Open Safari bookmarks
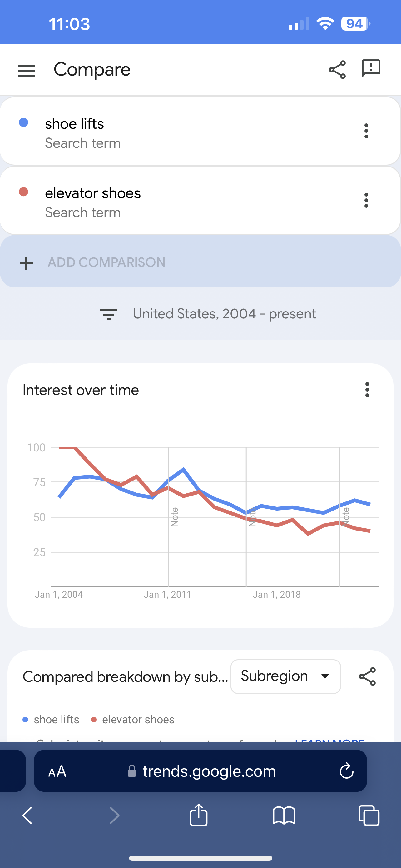 point(284,816)
